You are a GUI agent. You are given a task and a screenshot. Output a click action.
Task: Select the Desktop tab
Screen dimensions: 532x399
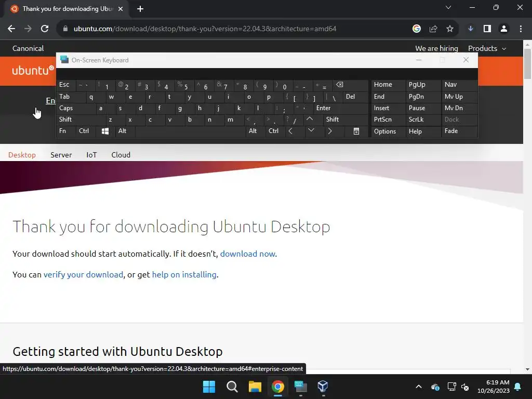pyautogui.click(x=22, y=155)
